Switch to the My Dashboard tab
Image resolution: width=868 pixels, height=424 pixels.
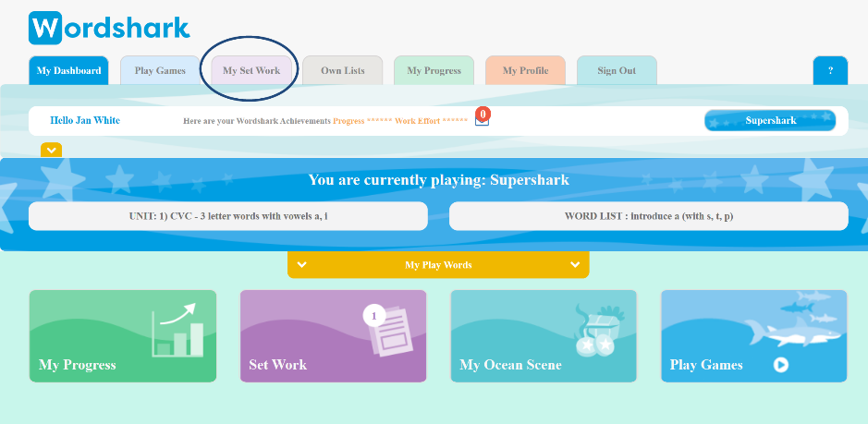point(68,70)
